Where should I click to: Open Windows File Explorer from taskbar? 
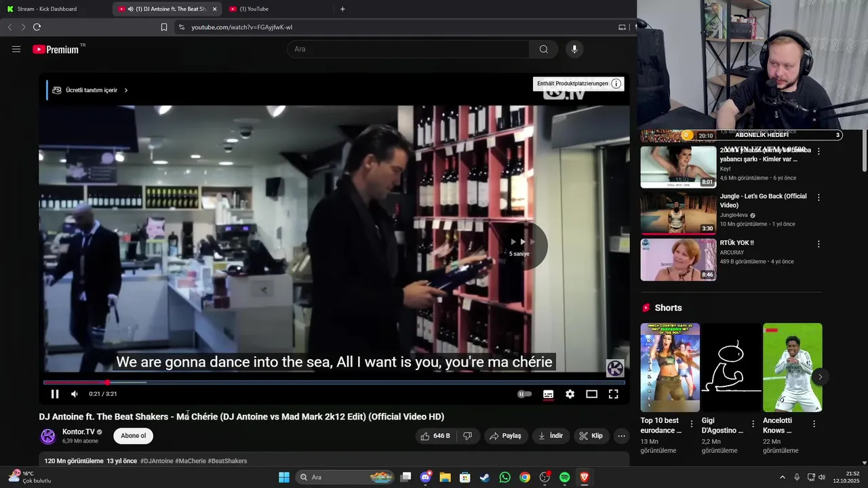445,477
